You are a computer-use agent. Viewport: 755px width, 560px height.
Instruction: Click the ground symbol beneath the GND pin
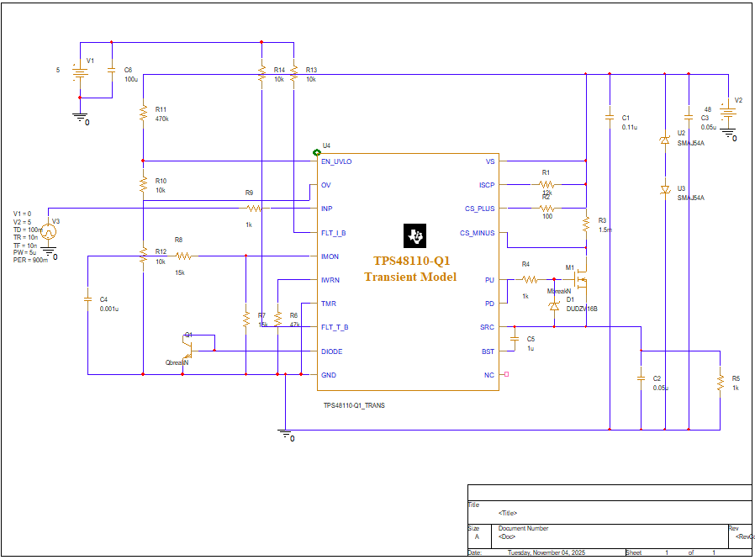pyautogui.click(x=284, y=434)
